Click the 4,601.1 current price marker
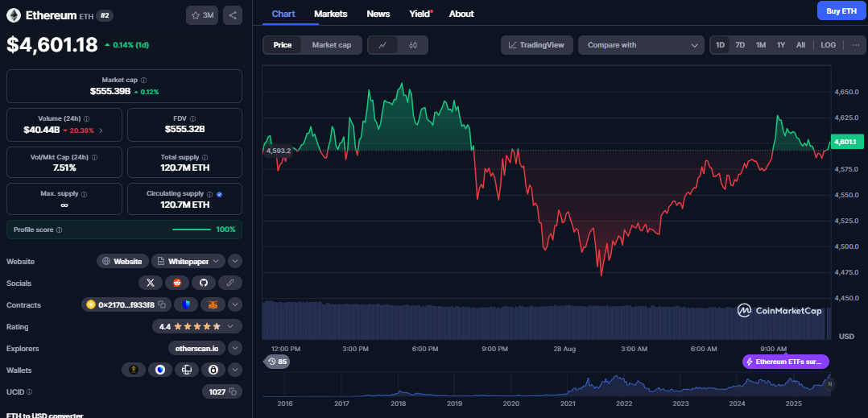868x418 pixels. coord(848,143)
